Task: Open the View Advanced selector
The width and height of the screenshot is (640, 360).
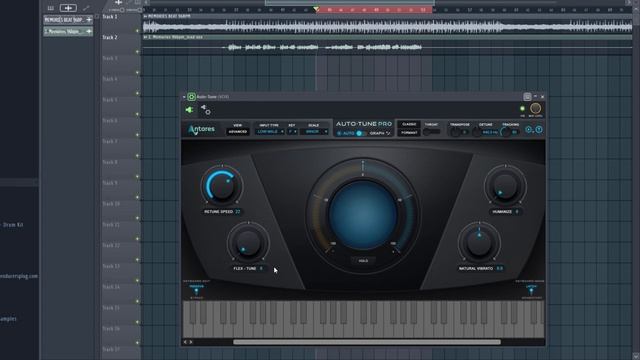Action: click(238, 132)
